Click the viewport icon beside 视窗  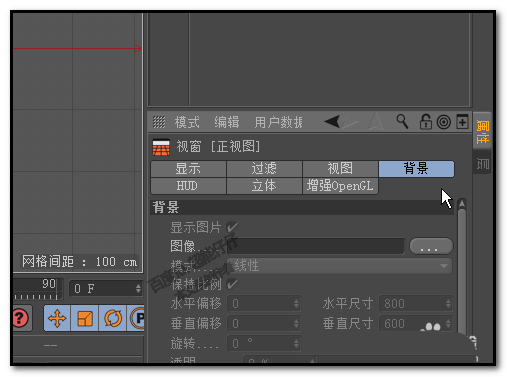161,147
